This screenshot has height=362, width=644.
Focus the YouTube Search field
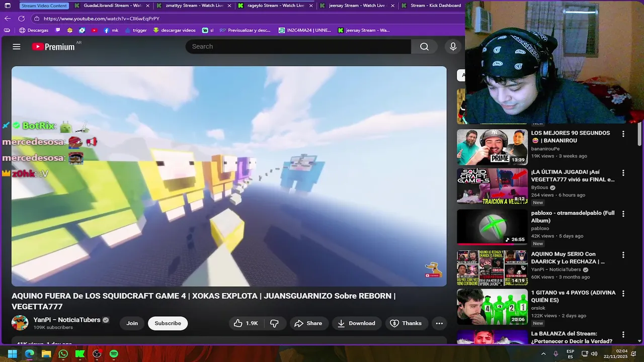click(298, 46)
